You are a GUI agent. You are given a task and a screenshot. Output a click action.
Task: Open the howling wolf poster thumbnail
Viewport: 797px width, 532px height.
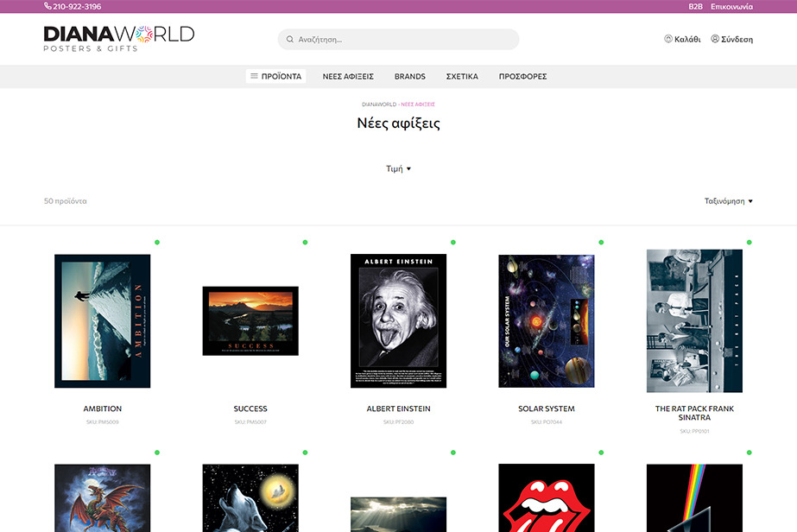250,498
